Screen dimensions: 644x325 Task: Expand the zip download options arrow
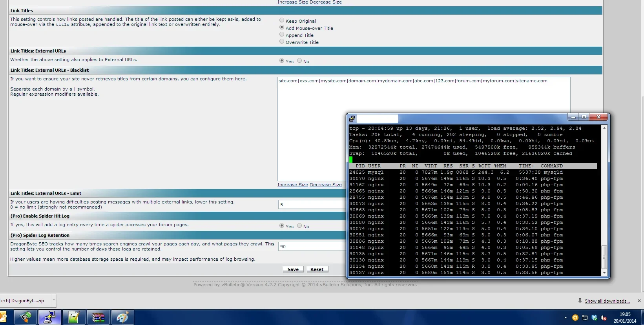(x=54, y=301)
